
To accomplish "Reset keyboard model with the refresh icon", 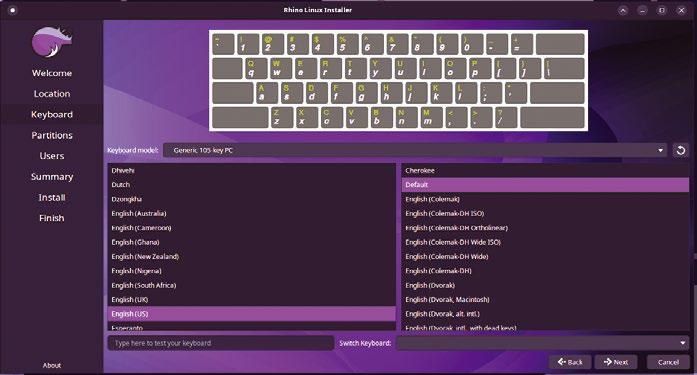I will coord(681,150).
